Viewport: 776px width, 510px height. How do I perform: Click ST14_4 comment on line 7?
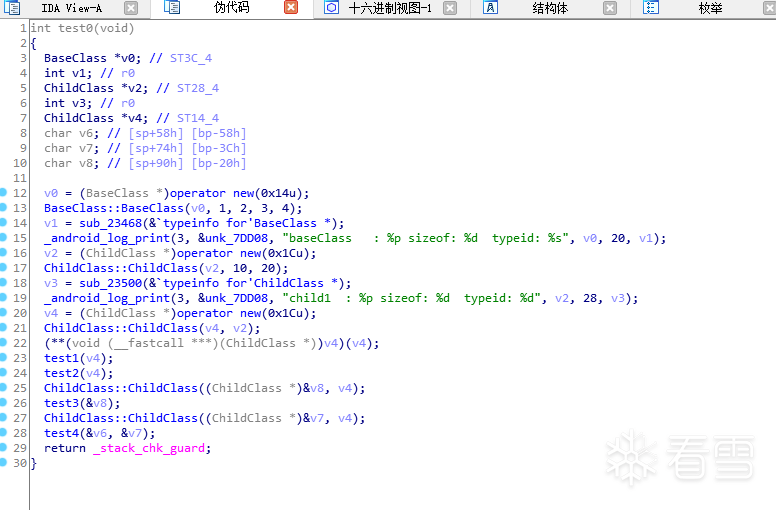coord(198,118)
